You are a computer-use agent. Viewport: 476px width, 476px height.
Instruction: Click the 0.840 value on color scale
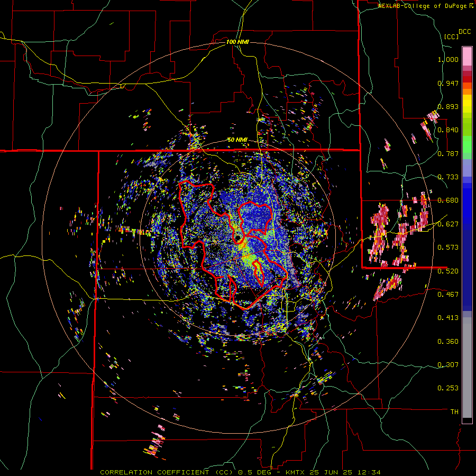(x=448, y=130)
